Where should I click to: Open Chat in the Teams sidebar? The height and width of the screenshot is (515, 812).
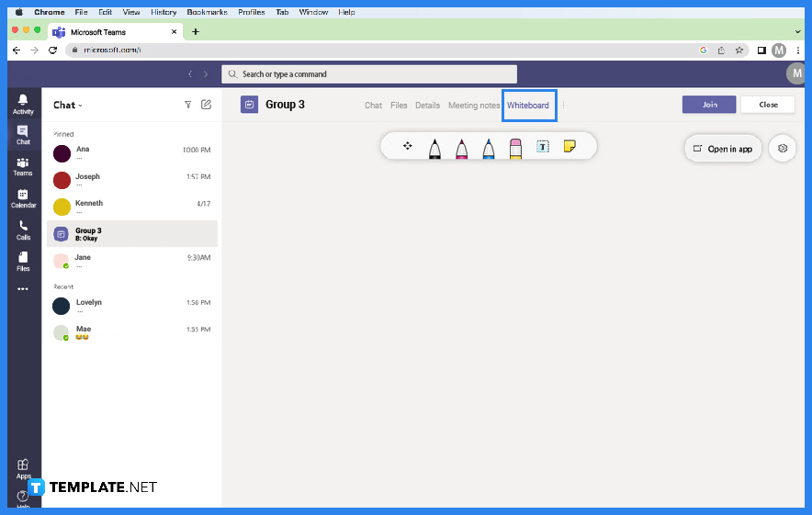coord(23,135)
